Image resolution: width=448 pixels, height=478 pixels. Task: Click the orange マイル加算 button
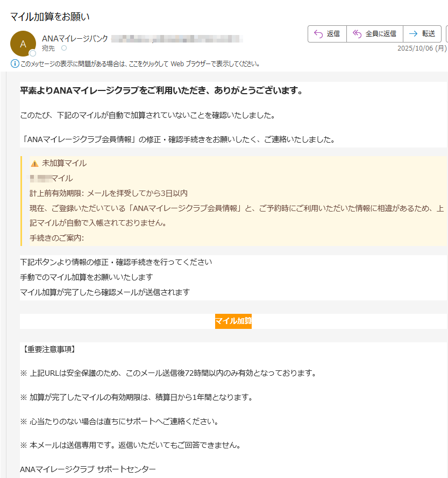pyautogui.click(x=233, y=321)
